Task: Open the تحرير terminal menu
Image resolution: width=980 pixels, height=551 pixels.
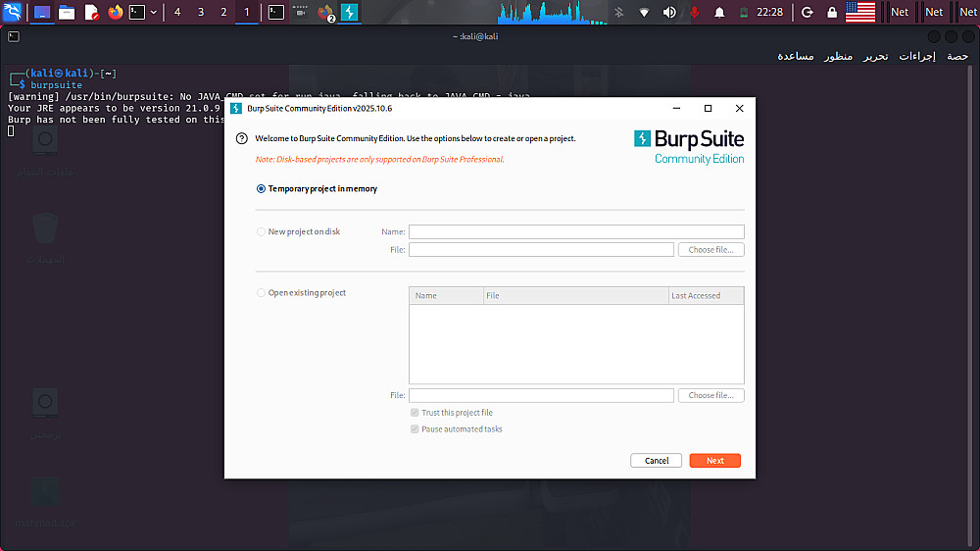Action: (x=875, y=56)
